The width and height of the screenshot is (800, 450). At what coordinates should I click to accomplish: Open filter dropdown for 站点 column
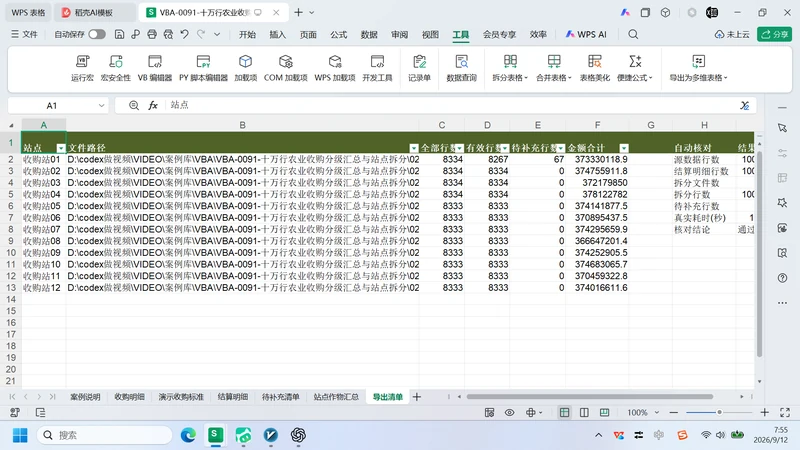pos(61,148)
